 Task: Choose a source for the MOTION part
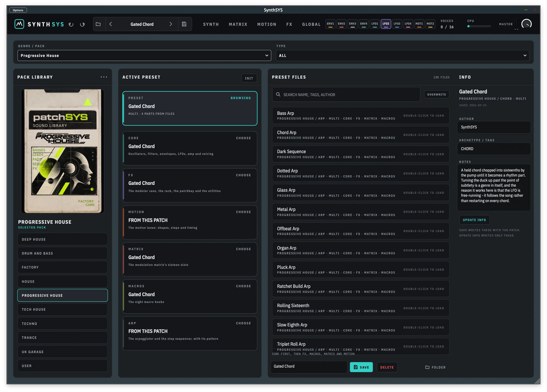click(x=243, y=212)
